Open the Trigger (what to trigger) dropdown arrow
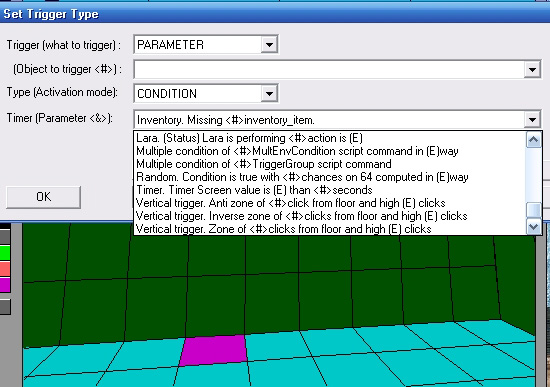The height and width of the screenshot is (387, 550). coord(269,45)
